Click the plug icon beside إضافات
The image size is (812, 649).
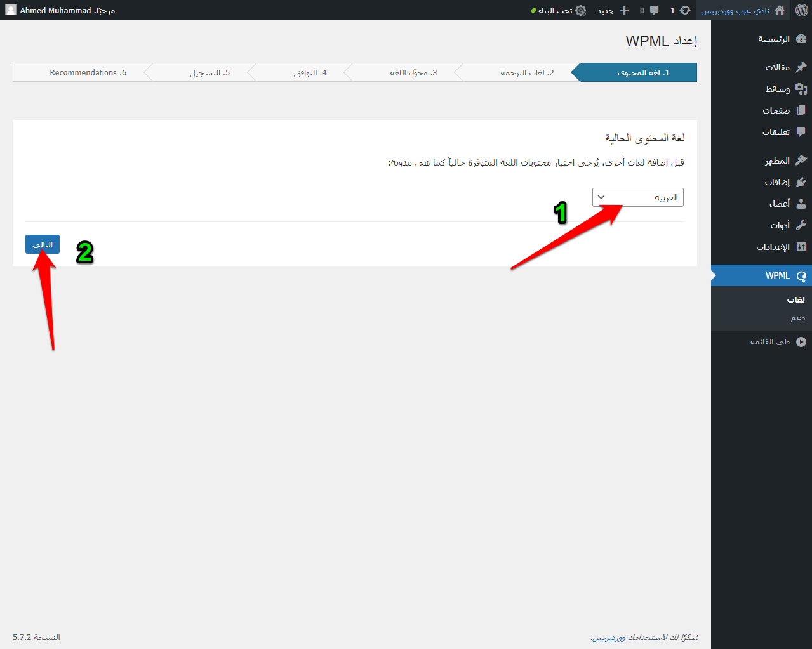coord(801,182)
